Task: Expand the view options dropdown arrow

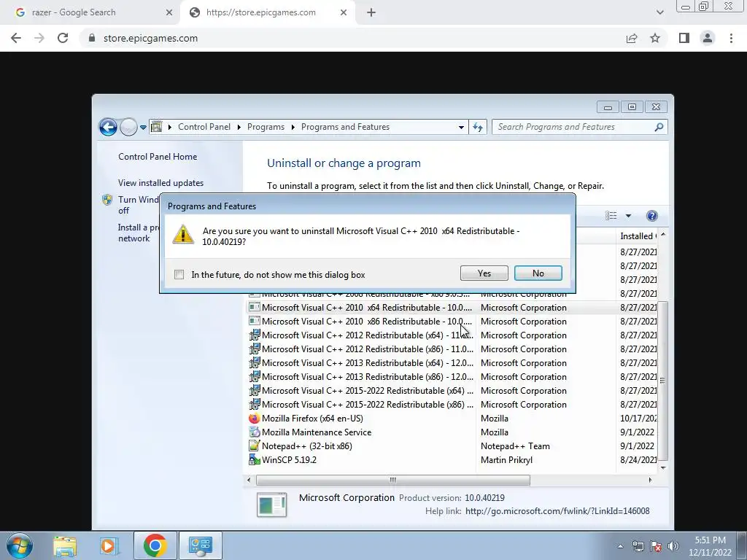Action: (x=628, y=216)
